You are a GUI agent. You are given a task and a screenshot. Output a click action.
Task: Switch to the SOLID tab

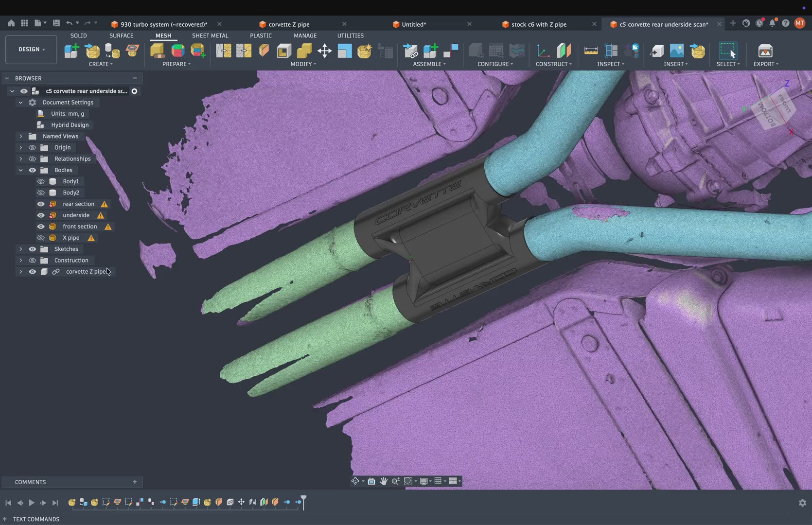tap(78, 35)
